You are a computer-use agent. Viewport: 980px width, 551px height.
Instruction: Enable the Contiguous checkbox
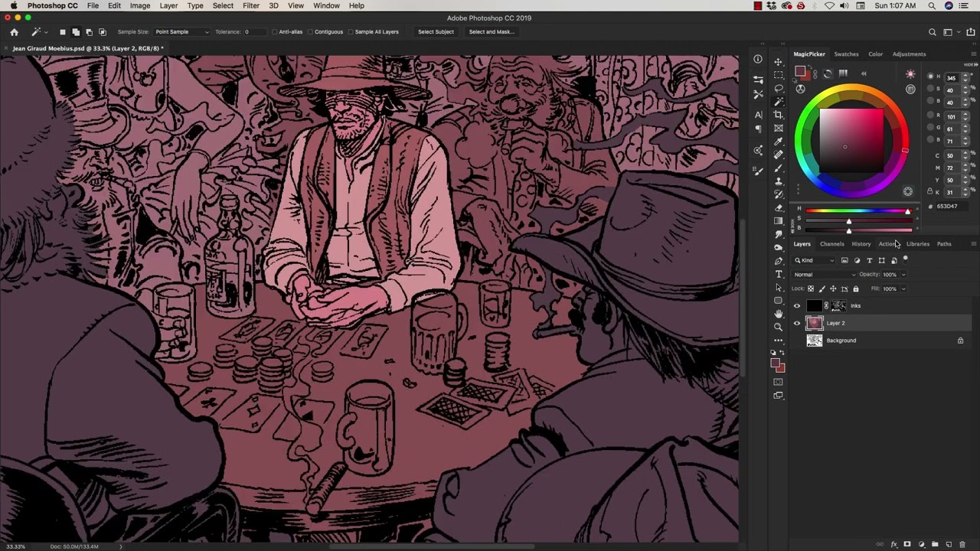311,32
